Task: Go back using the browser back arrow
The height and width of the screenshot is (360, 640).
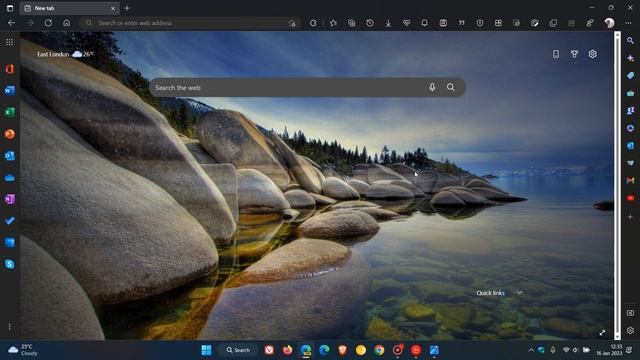Action: 11,23
